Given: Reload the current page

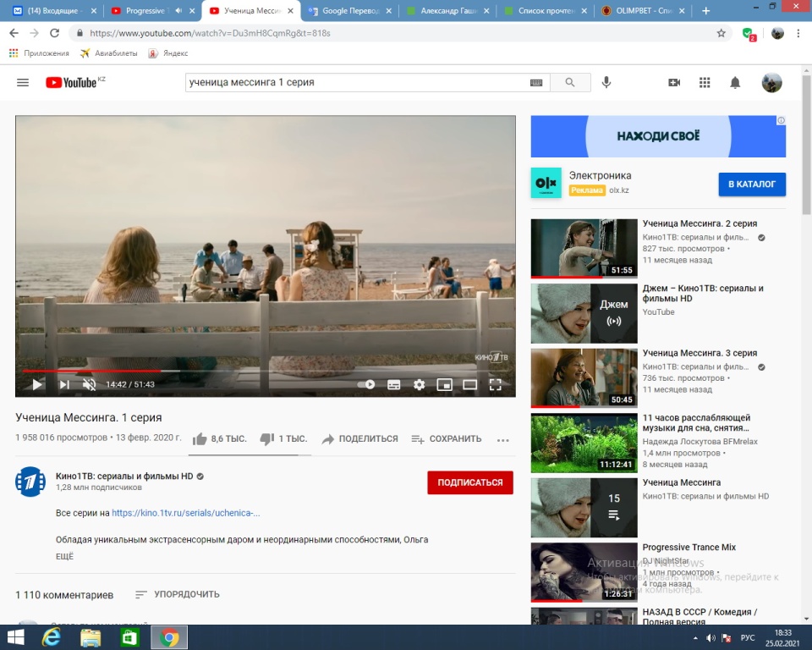Looking at the screenshot, I should pos(54,33).
